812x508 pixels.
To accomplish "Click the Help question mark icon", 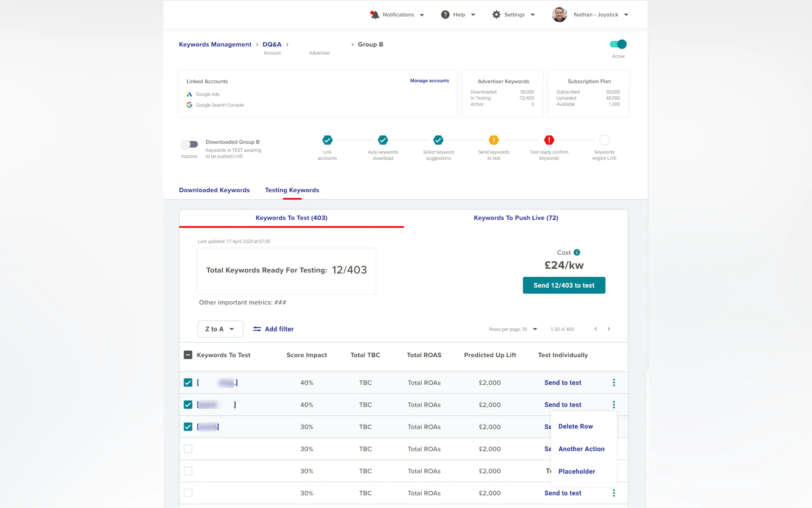I will tap(445, 15).
